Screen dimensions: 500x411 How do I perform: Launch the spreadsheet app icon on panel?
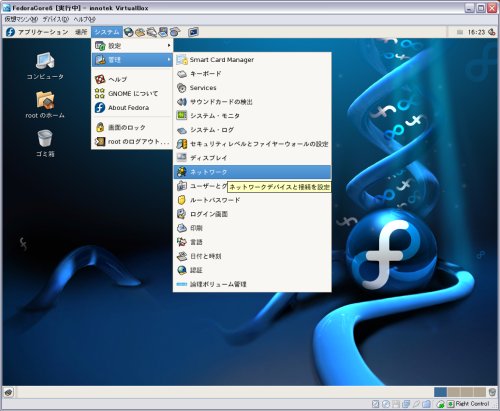[x=175, y=32]
